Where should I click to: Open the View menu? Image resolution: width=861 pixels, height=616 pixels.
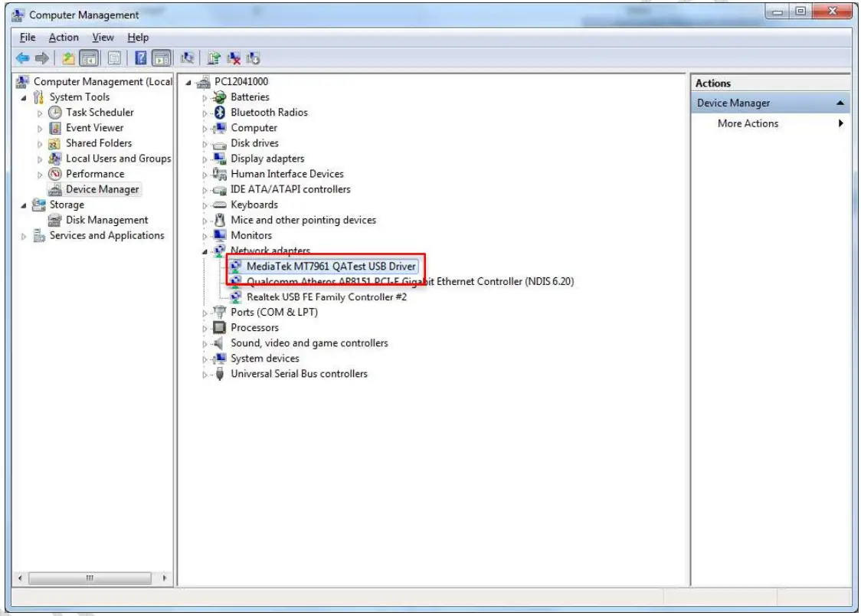click(x=103, y=37)
